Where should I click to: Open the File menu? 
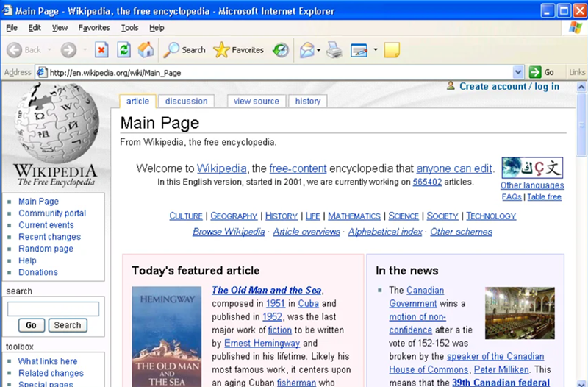12,28
